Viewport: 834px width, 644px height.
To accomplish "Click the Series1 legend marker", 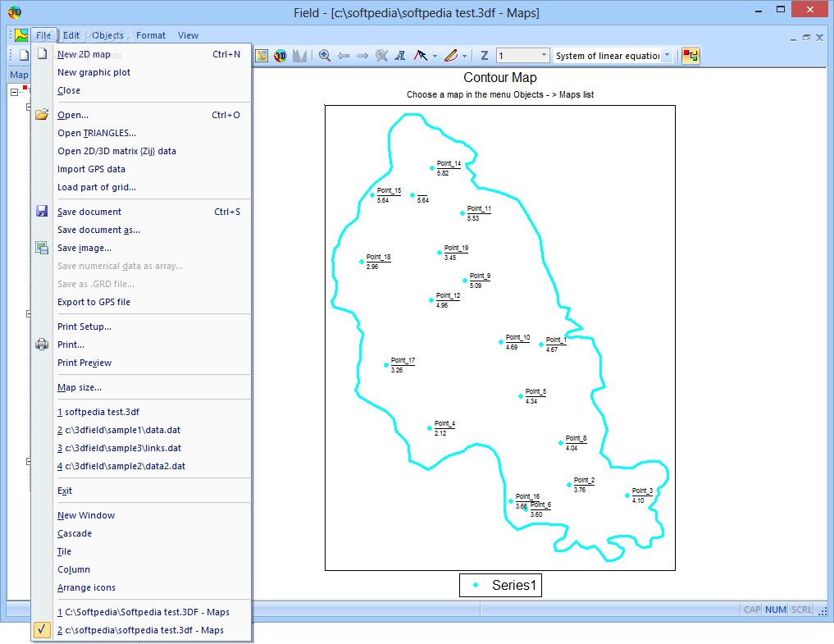I will (x=476, y=585).
